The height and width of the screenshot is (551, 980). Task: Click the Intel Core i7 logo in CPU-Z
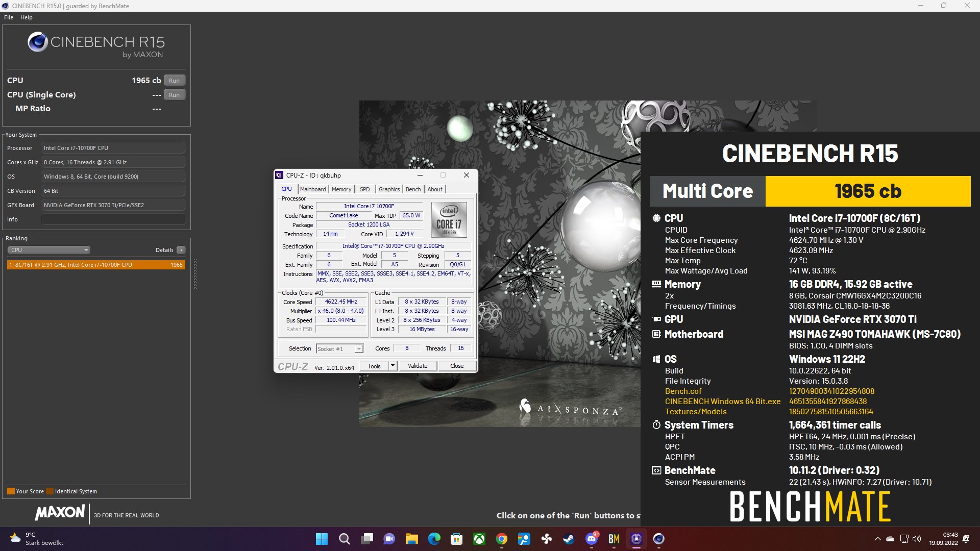[449, 220]
